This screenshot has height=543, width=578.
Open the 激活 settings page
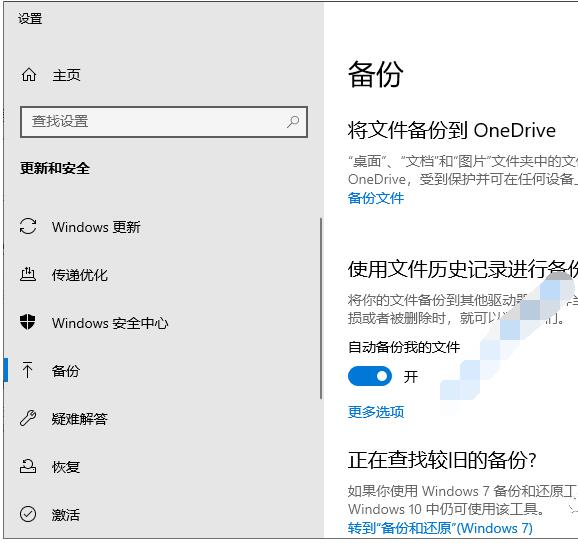(x=66, y=515)
